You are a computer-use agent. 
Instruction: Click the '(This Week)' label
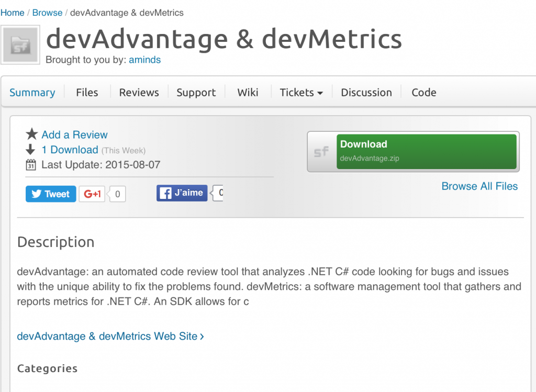point(124,150)
